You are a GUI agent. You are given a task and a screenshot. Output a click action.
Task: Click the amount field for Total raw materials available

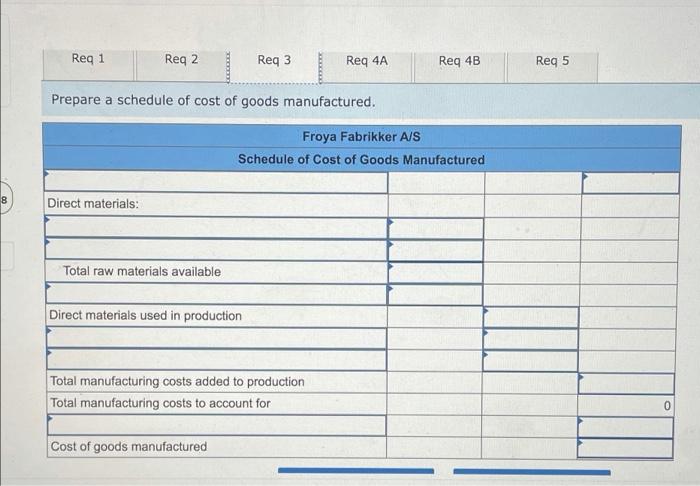(x=436, y=272)
